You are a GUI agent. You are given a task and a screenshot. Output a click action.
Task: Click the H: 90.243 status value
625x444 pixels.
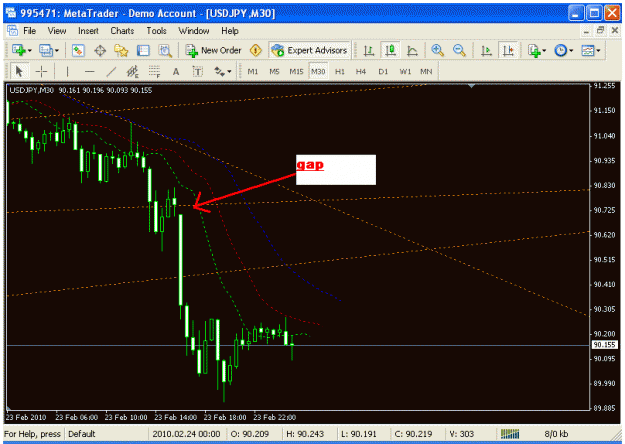tap(305, 434)
